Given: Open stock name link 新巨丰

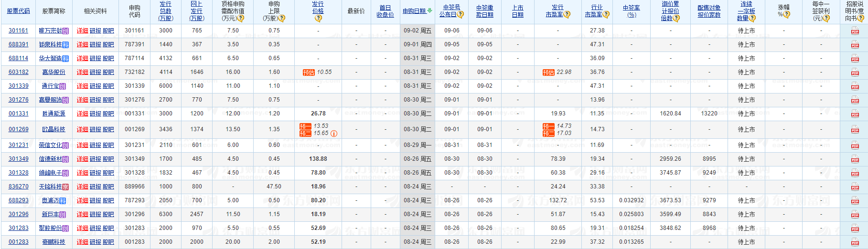Looking at the screenshot, I should [x=51, y=214].
